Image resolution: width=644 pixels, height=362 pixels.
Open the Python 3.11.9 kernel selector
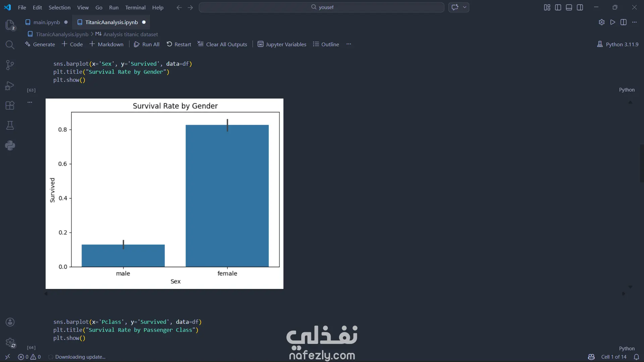(x=618, y=44)
